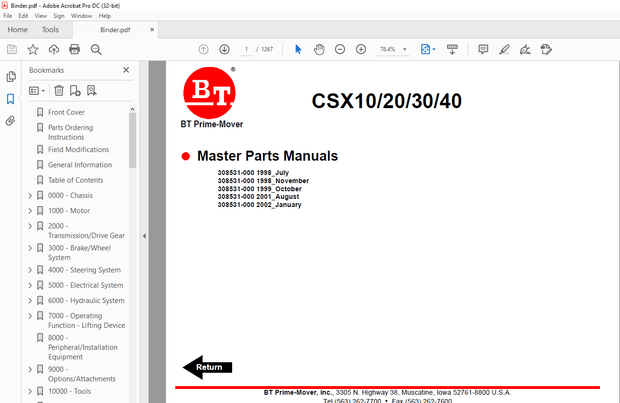
Task: Click the zoom percentage field
Action: [x=388, y=49]
